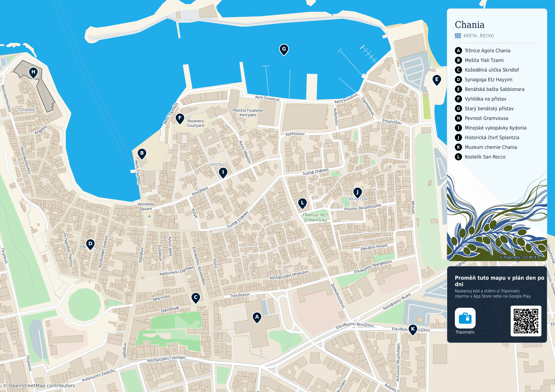Click legend badge K for Muzeum chemie Chania

(458, 147)
